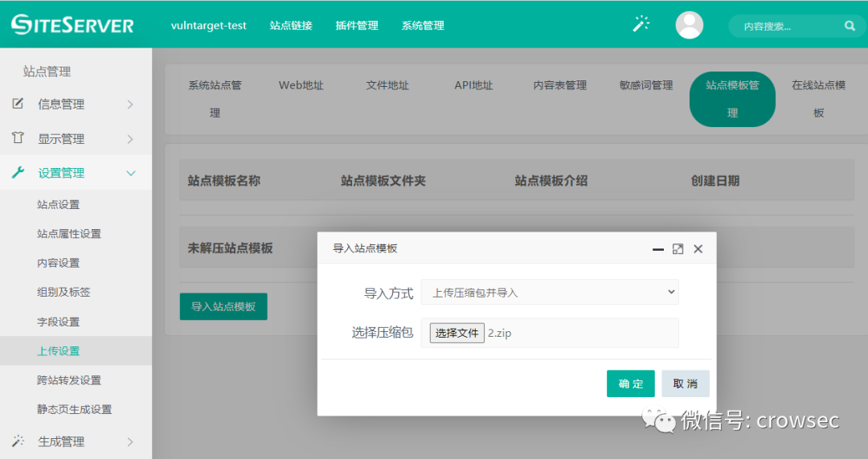Click the 导入站点模板 green button
The image size is (868, 459).
click(223, 306)
